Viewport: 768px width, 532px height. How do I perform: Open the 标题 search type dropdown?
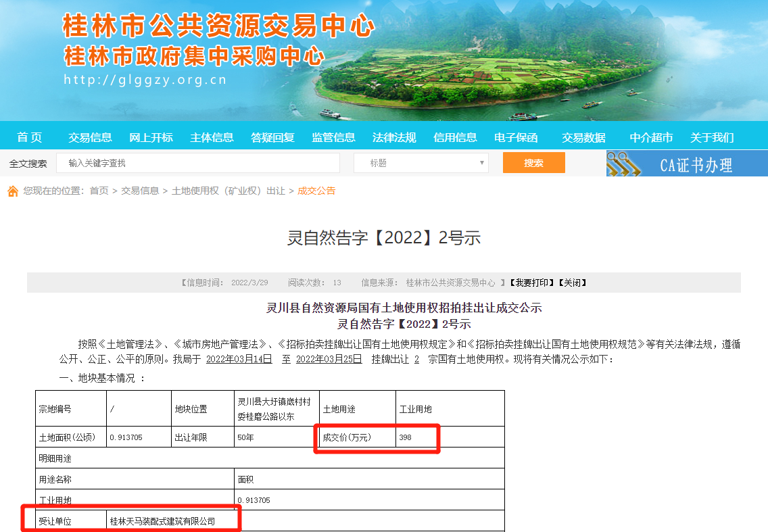pyautogui.click(x=421, y=163)
